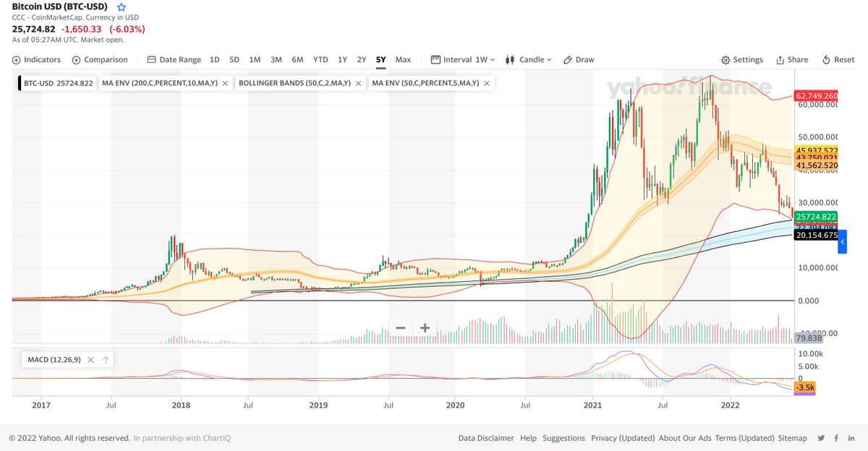868x451 pixels.
Task: Open the About Our Ads link
Action: [685, 438]
